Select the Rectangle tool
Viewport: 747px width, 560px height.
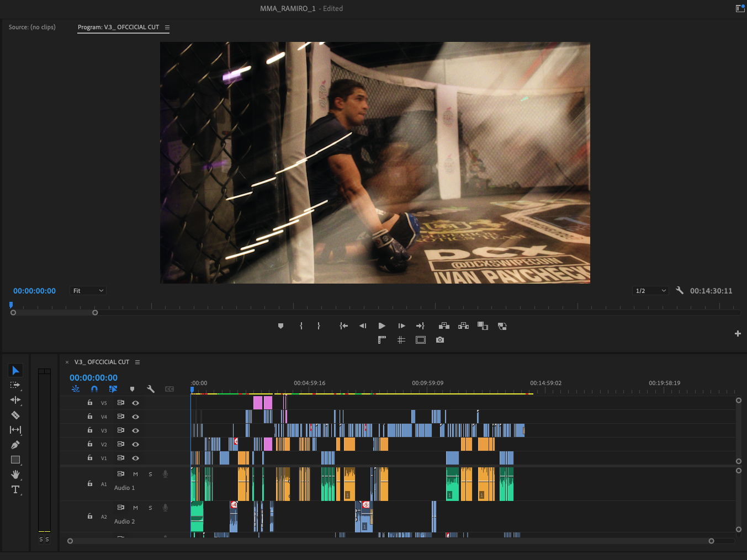tap(15, 460)
